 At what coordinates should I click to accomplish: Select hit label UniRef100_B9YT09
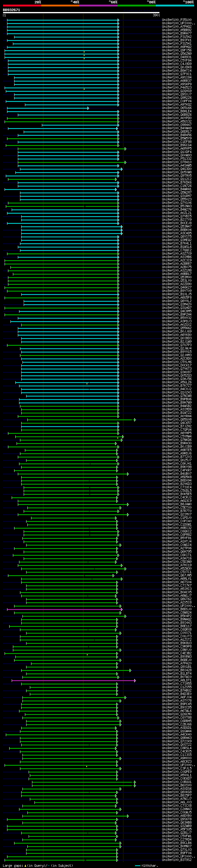coord(177,291)
